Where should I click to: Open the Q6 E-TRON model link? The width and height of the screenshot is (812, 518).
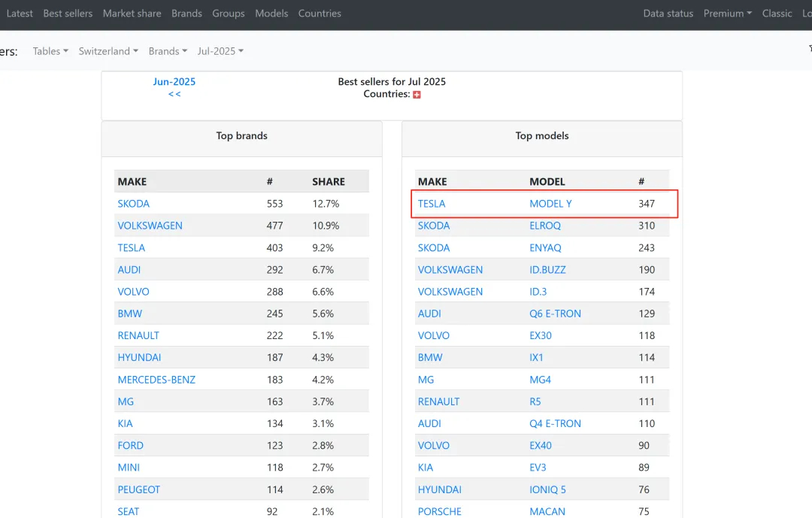pos(555,314)
